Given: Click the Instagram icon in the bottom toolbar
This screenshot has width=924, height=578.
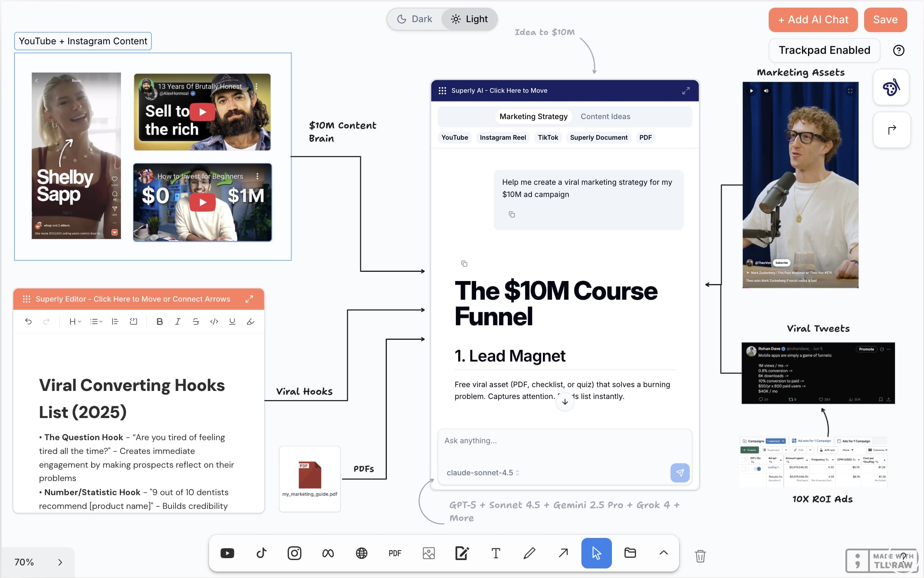Looking at the screenshot, I should (x=294, y=553).
